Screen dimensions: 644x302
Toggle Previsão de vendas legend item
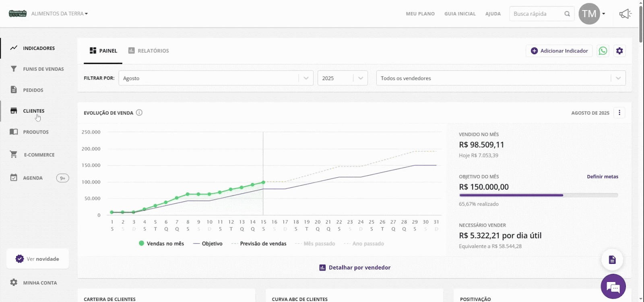(259, 244)
